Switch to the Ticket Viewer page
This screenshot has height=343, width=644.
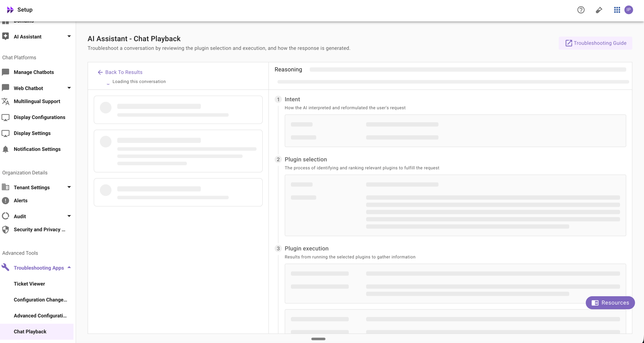[x=29, y=283]
